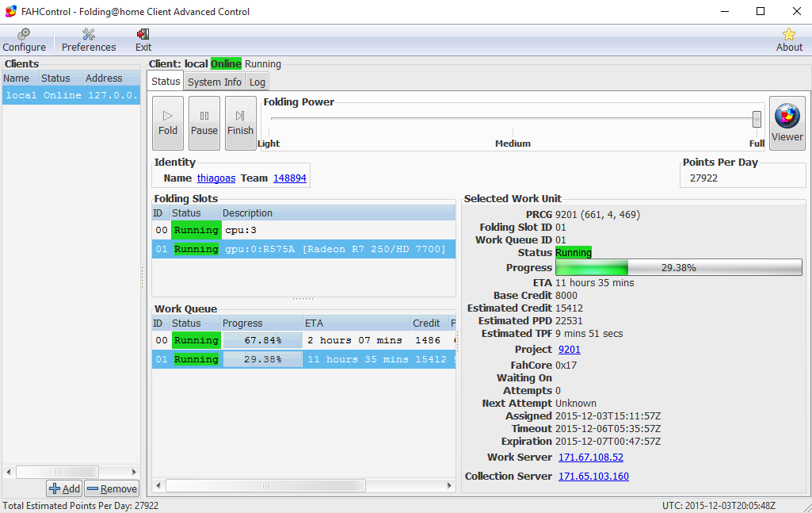Click the Timeout value 2015-12-06T05:35:57Z

click(x=608, y=429)
